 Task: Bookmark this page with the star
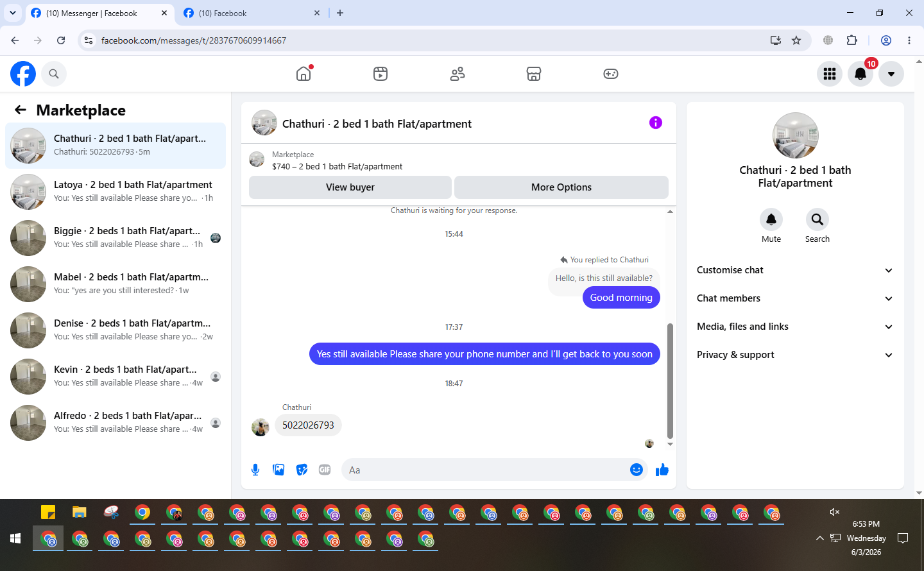point(796,40)
